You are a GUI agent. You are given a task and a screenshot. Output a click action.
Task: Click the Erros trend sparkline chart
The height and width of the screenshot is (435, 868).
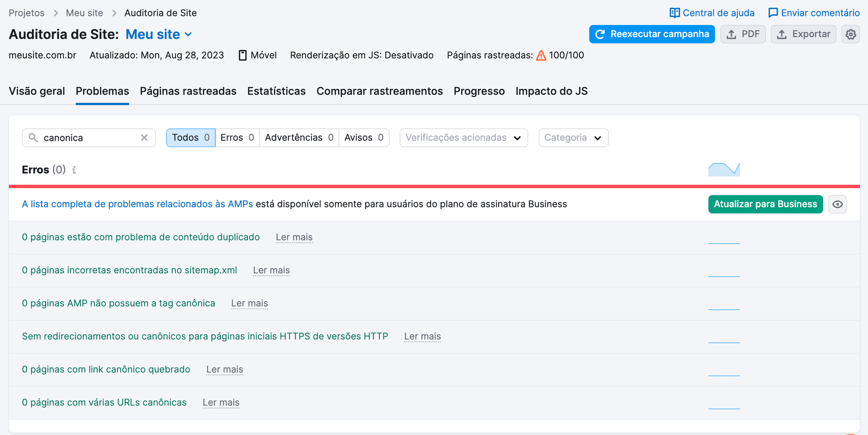tap(724, 169)
